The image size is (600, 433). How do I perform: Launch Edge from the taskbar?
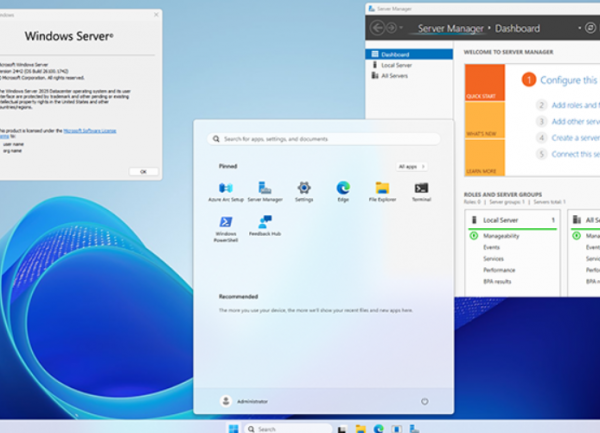(x=378, y=429)
